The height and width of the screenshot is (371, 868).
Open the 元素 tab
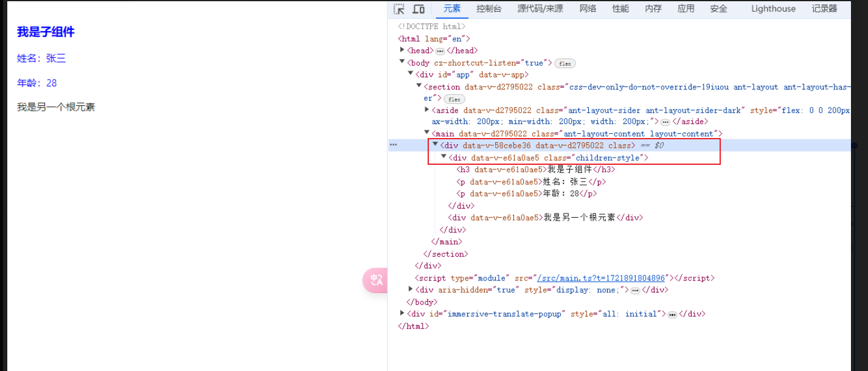[x=452, y=9]
